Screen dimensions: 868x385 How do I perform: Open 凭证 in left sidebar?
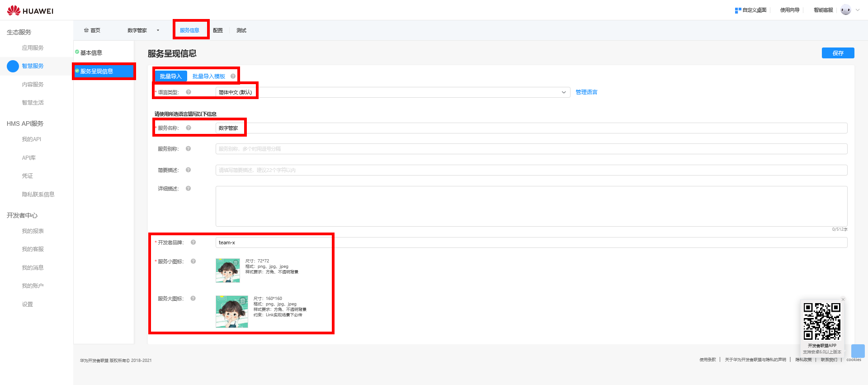click(x=28, y=176)
